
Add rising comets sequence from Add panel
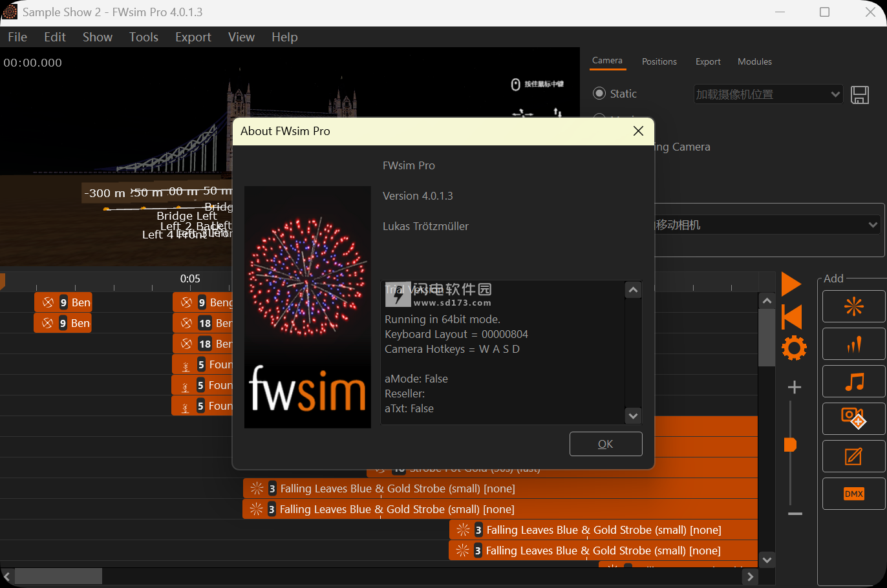[x=853, y=344]
